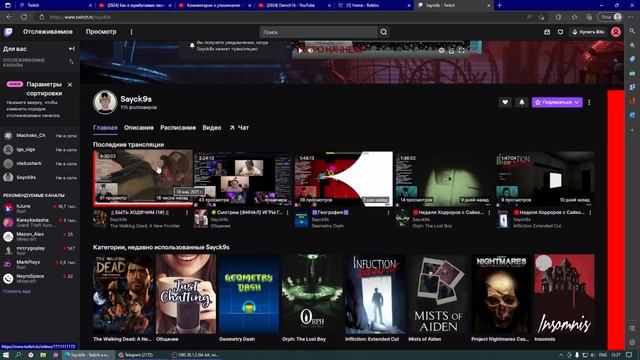
Task: Open the Just Chatting category cover
Action: (x=186, y=294)
